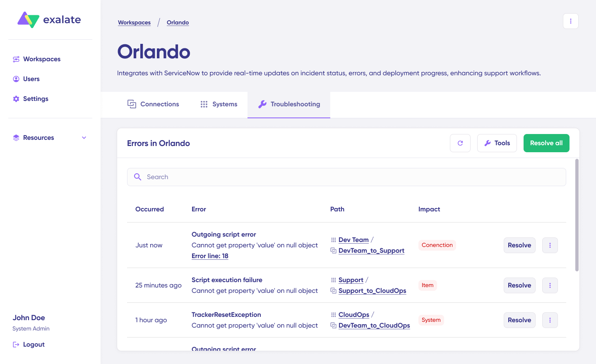Click the errors list vertical scrollbar

point(577,215)
